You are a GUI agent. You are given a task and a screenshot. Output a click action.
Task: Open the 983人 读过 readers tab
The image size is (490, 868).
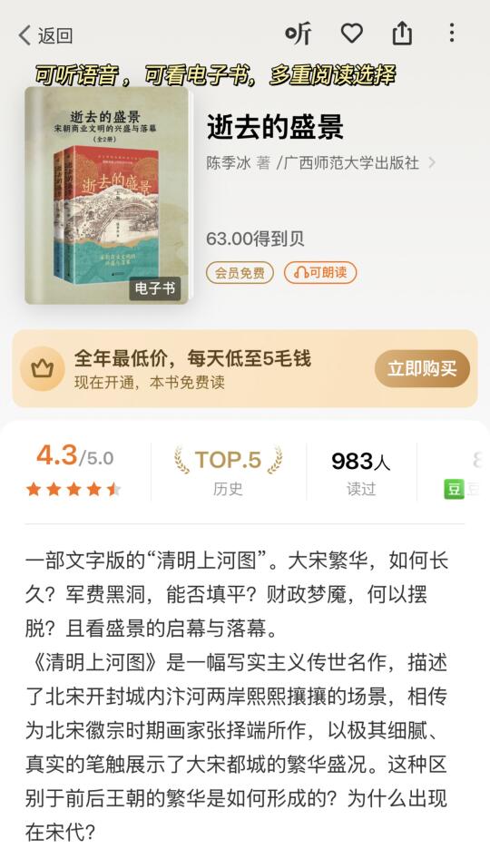[x=361, y=471]
